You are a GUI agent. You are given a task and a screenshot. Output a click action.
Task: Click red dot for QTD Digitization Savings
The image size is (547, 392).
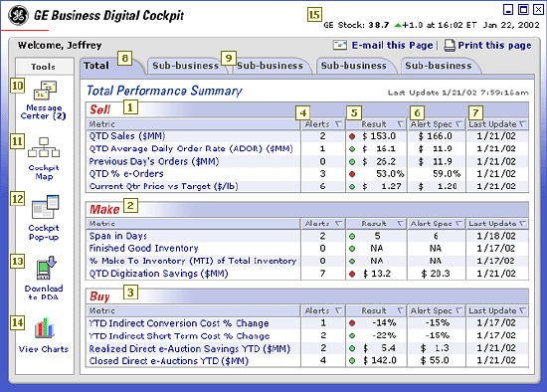pos(352,274)
